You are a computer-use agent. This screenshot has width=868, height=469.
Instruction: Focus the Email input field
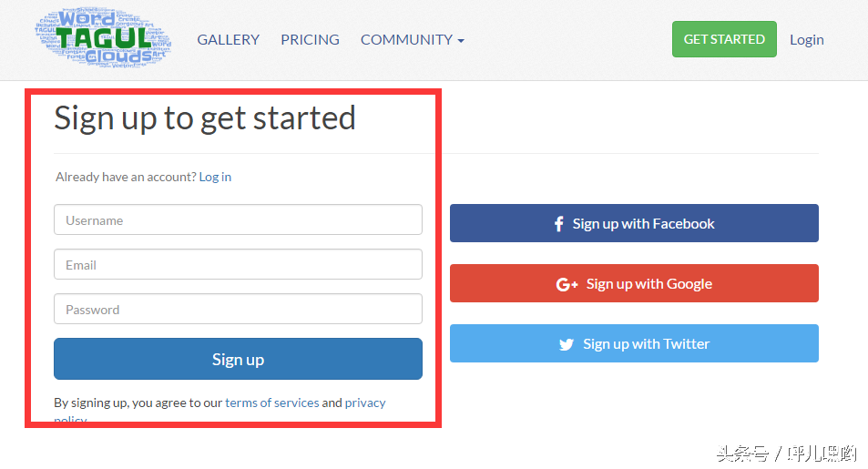[x=238, y=264]
